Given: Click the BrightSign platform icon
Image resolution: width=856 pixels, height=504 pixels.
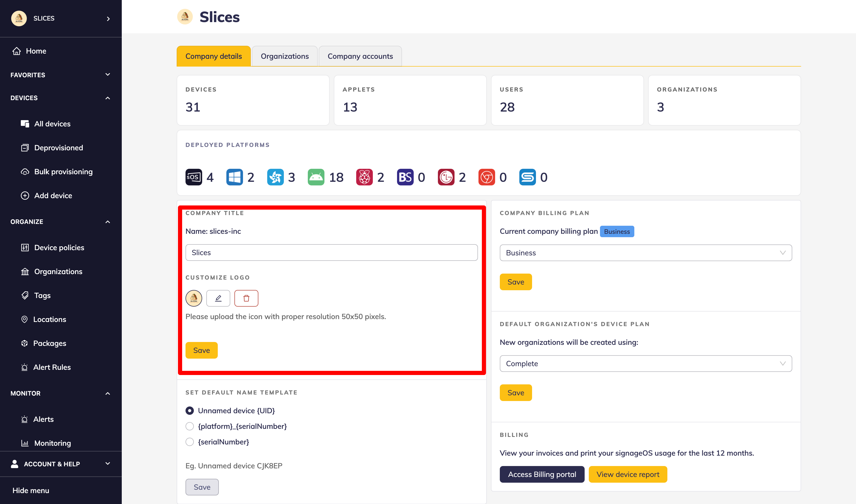Looking at the screenshot, I should (x=405, y=177).
